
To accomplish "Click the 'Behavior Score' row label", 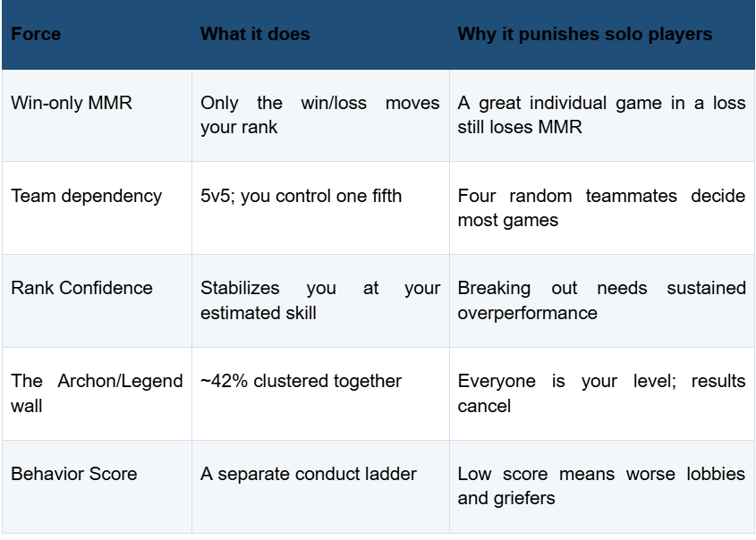I will (73, 474).
